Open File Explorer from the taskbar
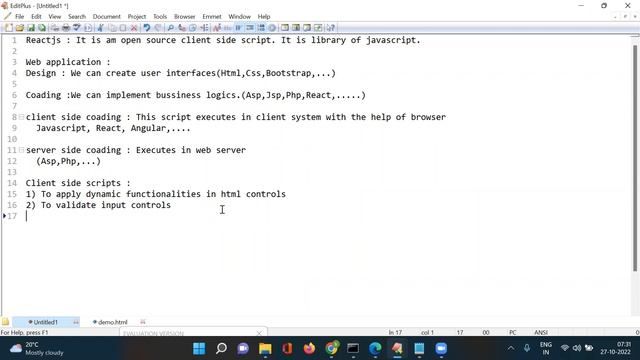 265,349
